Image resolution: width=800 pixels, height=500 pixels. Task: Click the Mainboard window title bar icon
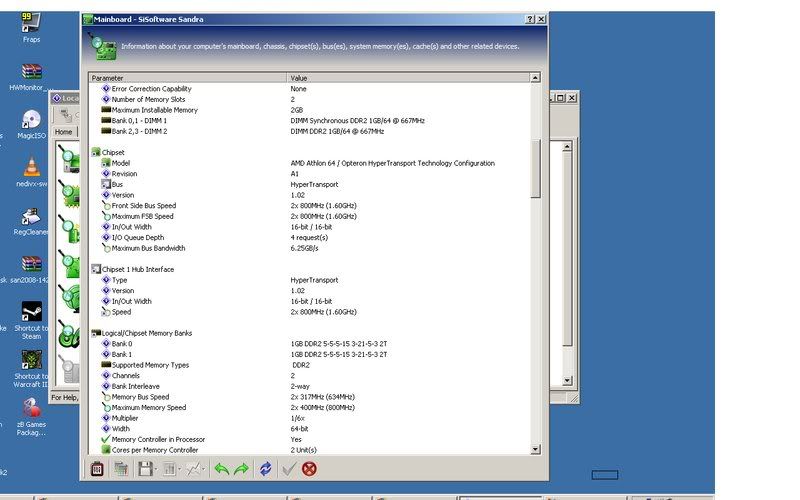coord(88,19)
